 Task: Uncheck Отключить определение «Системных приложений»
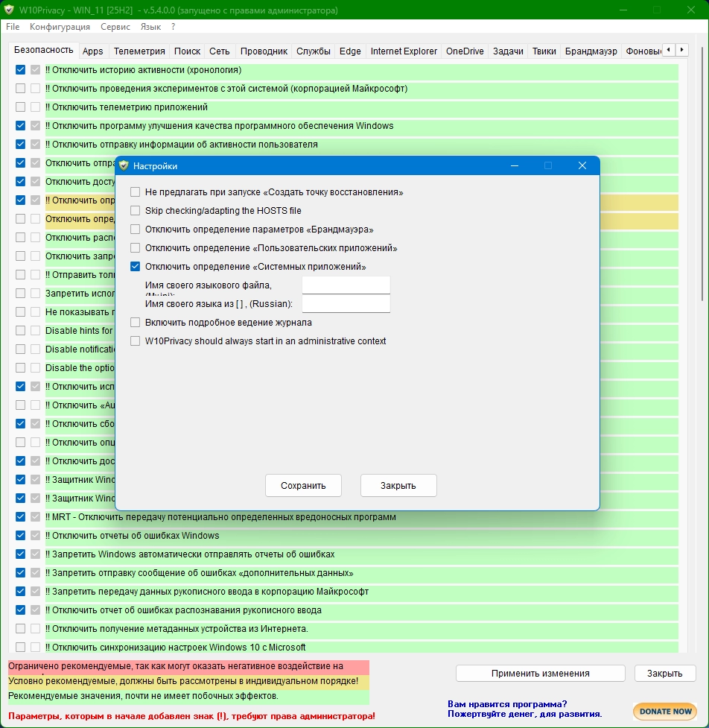(x=135, y=267)
